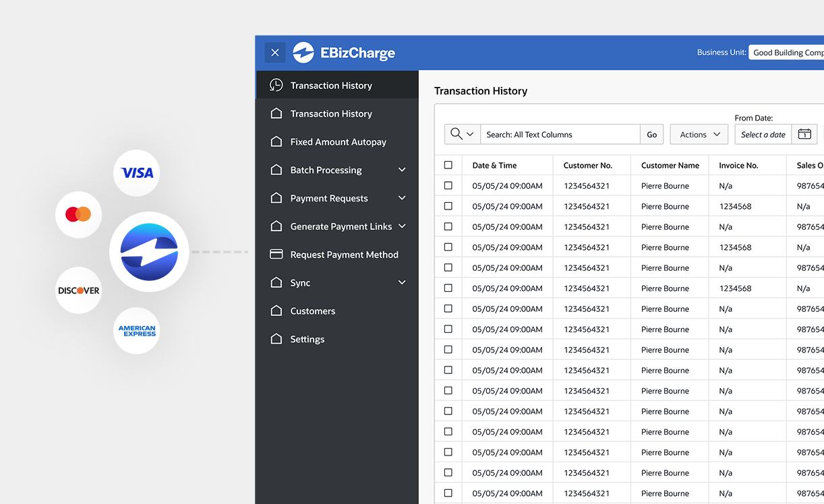824x504 pixels.
Task: Click the EBizCharge lightning logo in header
Action: point(303,53)
